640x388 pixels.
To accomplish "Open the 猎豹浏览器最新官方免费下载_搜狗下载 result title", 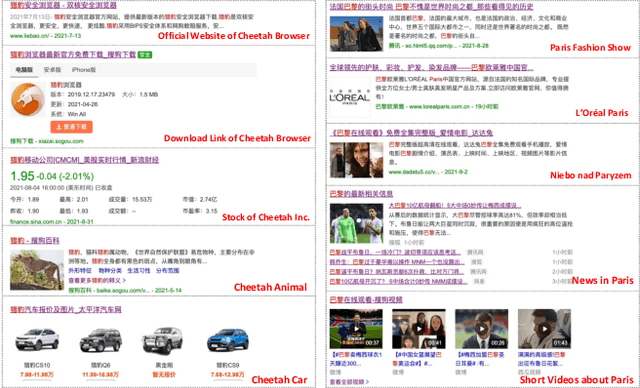I will [x=73, y=54].
